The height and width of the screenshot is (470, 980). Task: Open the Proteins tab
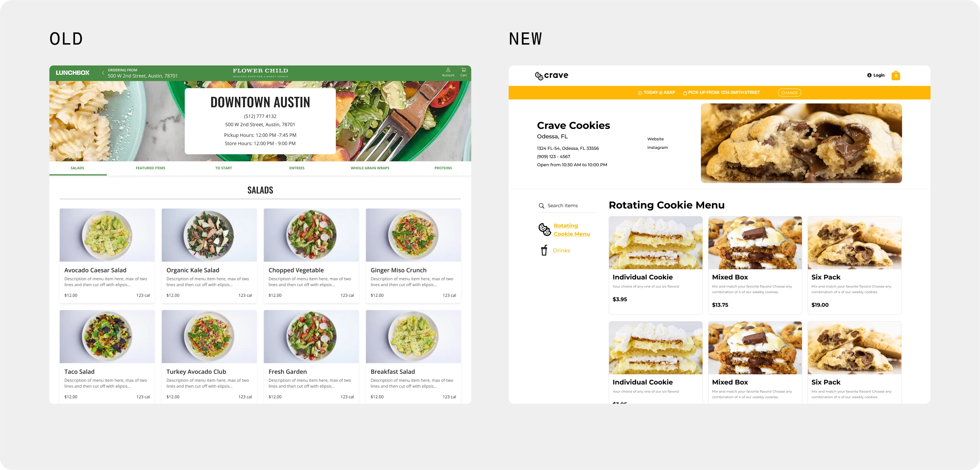pos(443,168)
